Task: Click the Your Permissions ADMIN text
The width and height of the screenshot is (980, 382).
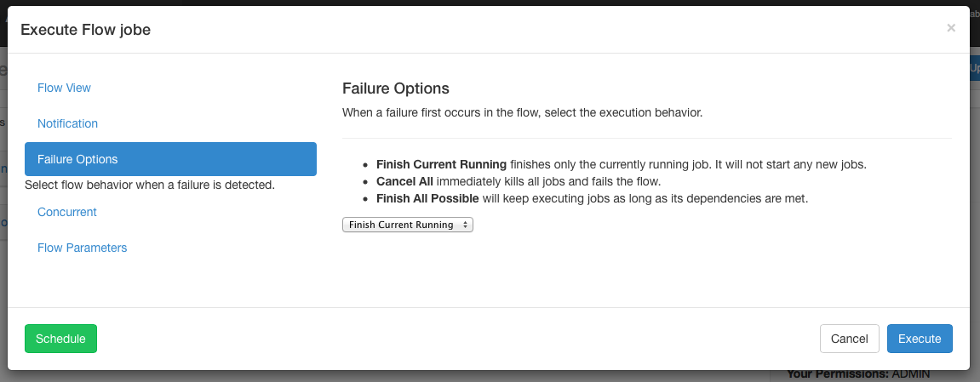Action: coord(858,373)
